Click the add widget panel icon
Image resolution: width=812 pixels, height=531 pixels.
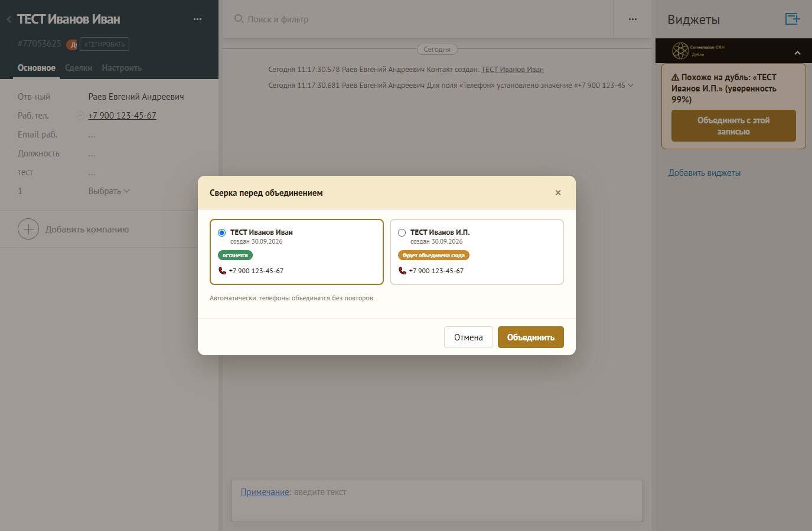[793, 19]
